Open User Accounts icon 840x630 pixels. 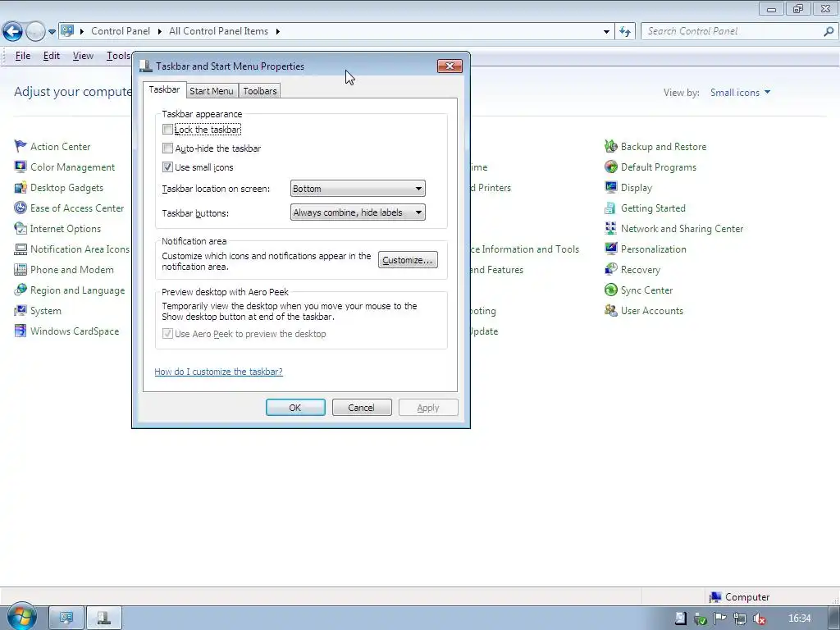pos(610,311)
